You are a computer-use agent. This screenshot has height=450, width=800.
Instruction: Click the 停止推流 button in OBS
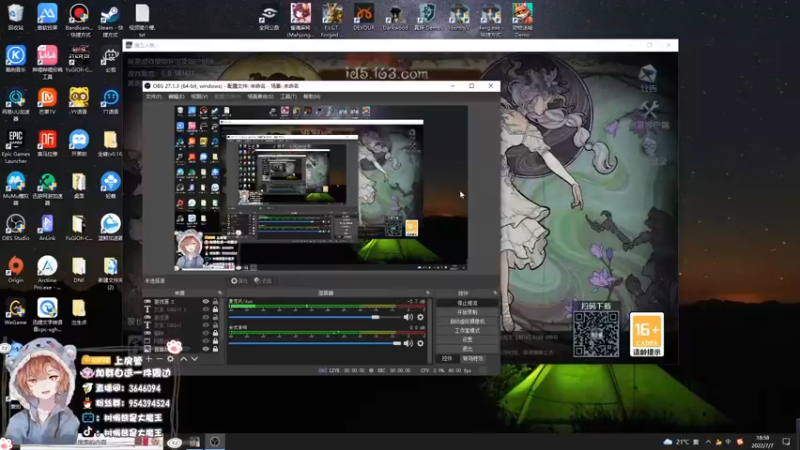point(467,303)
